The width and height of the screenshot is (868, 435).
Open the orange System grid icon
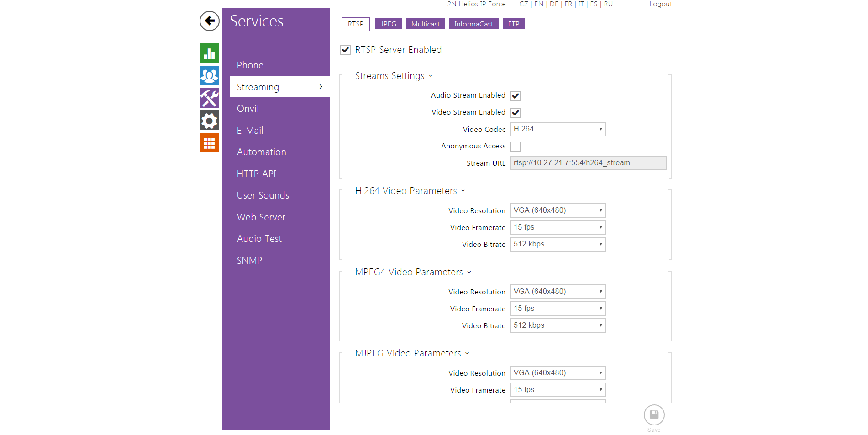pyautogui.click(x=209, y=143)
